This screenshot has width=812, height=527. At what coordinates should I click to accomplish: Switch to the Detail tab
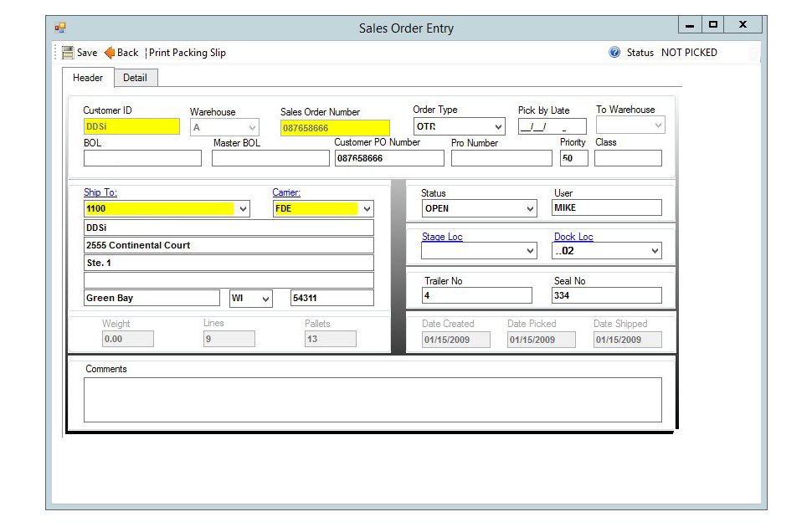pos(135,78)
